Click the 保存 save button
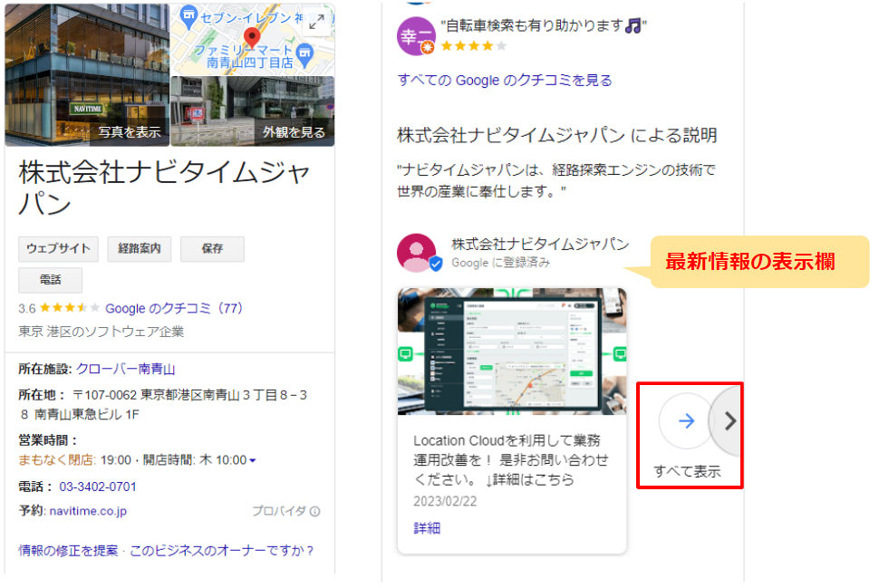 tap(212, 249)
